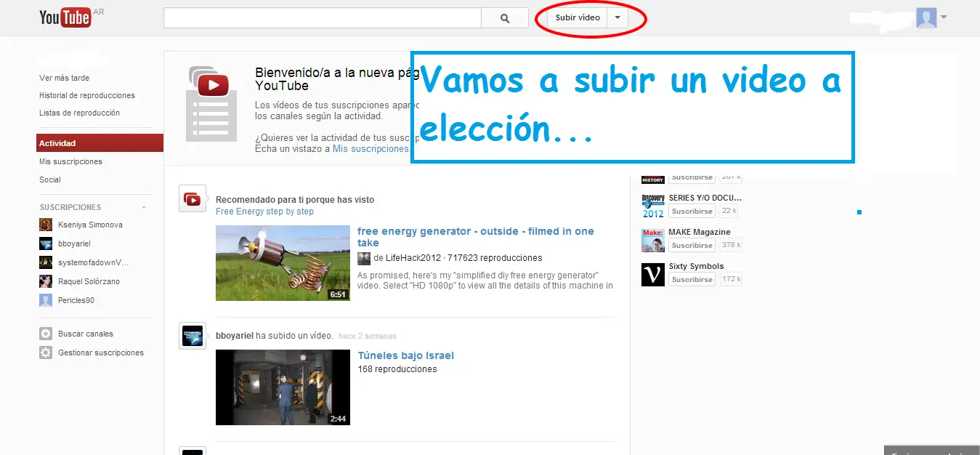Click the gear icon for Gestionar suscripciones
980x455 pixels.
(x=46, y=353)
